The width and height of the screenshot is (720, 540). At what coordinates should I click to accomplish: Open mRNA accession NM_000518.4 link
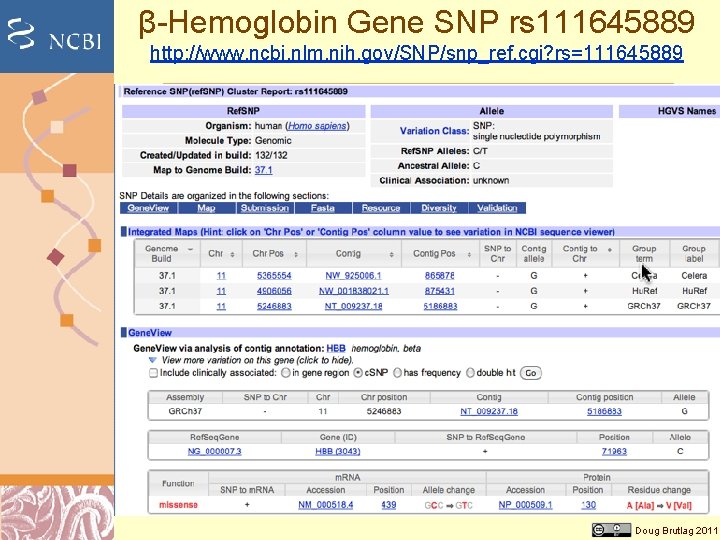326,505
